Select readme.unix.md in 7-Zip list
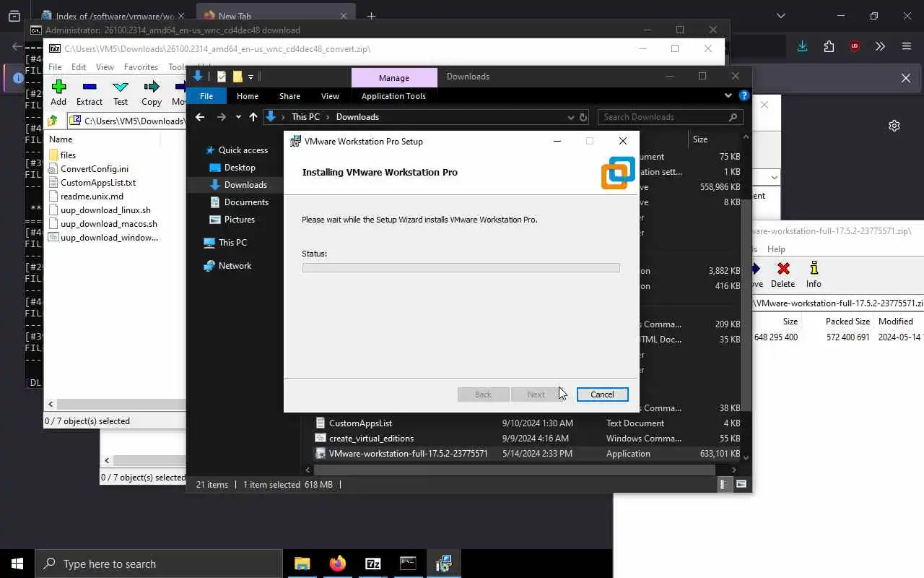 tap(92, 197)
